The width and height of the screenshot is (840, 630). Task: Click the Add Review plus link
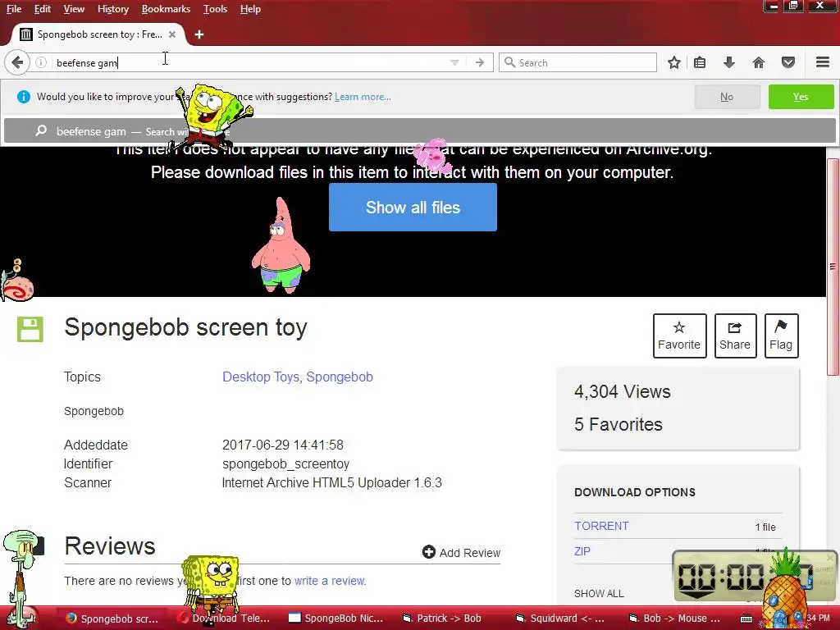[x=461, y=552]
